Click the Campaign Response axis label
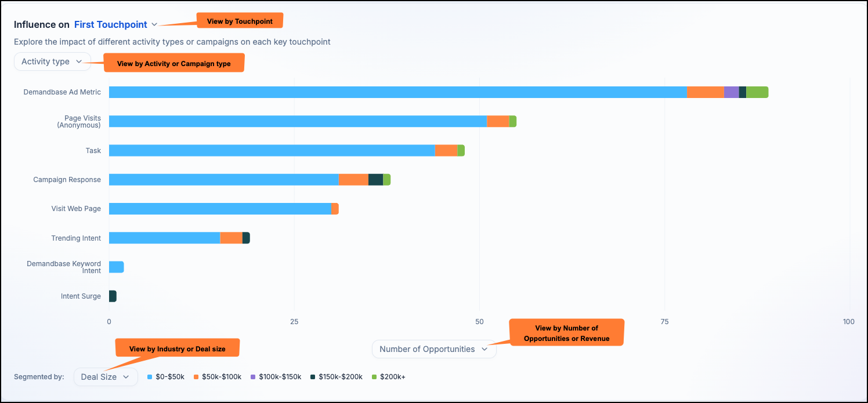 point(67,180)
